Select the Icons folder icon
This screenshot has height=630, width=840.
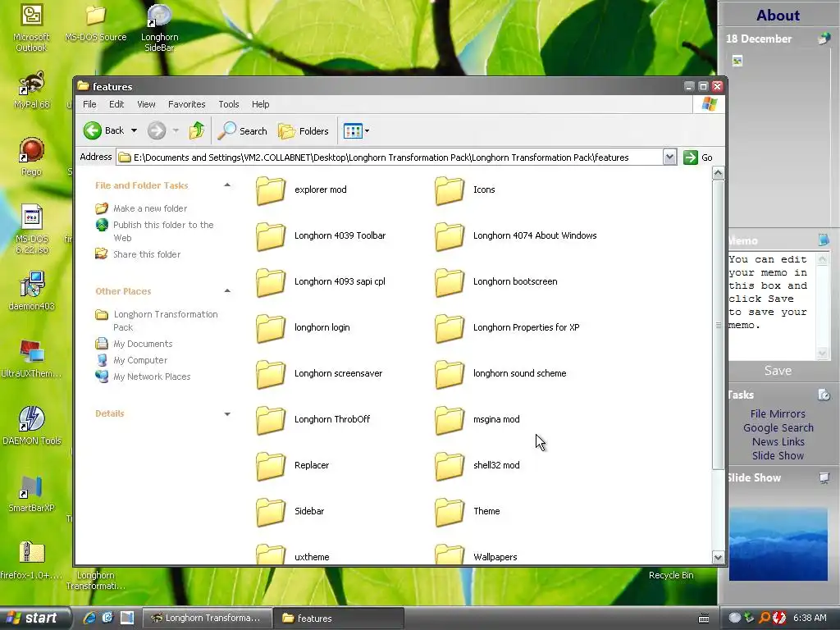click(449, 190)
